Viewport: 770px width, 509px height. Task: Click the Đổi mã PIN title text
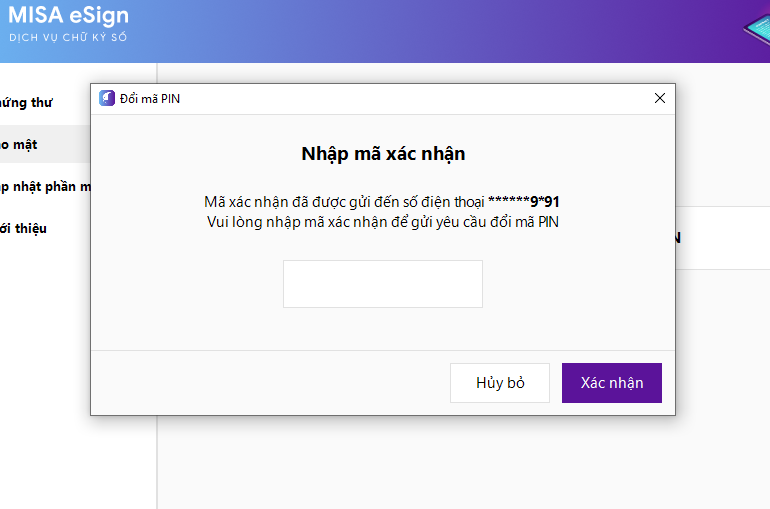click(150, 99)
